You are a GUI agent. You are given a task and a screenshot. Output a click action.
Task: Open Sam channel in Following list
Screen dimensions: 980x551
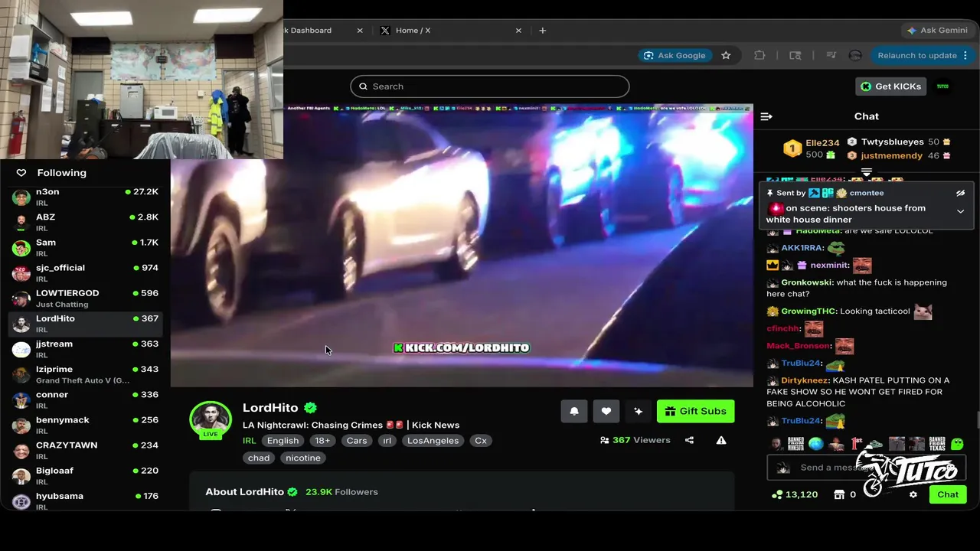85,247
